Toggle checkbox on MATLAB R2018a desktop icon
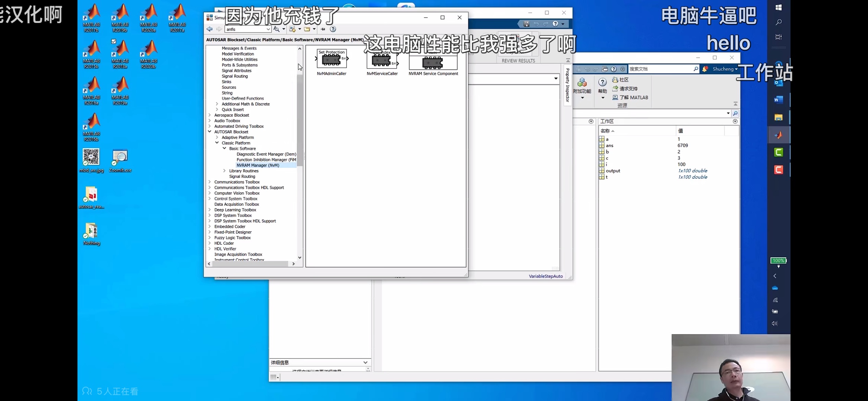This screenshot has height=401, width=868. (114, 41)
